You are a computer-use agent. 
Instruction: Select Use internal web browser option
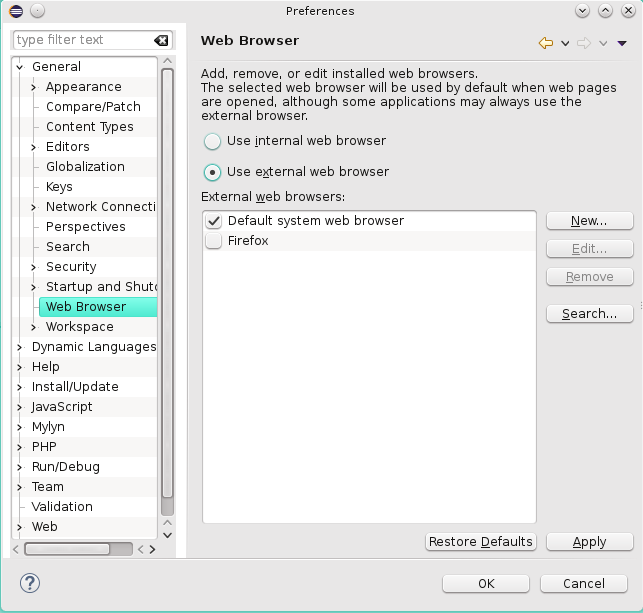[x=213, y=141]
